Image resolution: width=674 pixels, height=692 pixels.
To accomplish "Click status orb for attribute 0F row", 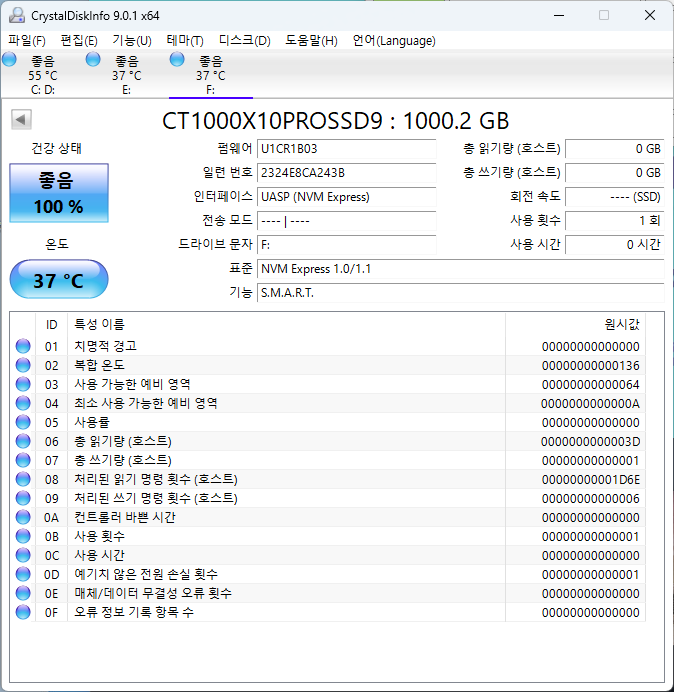I will tap(23, 612).
